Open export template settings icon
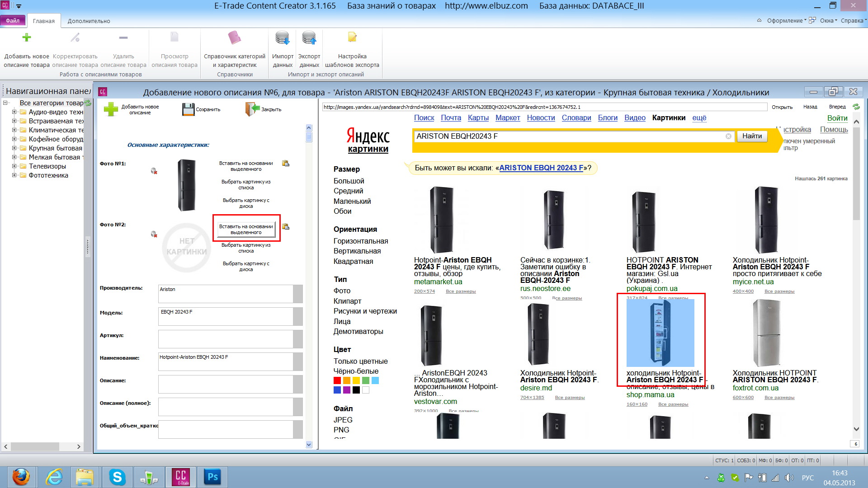The height and width of the screenshot is (488, 868). point(352,38)
